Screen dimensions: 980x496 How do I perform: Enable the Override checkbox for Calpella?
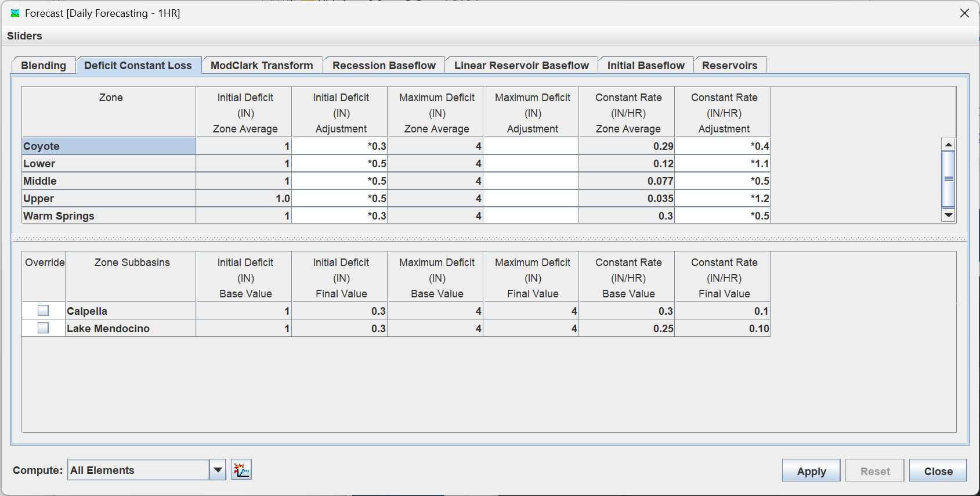(43, 311)
